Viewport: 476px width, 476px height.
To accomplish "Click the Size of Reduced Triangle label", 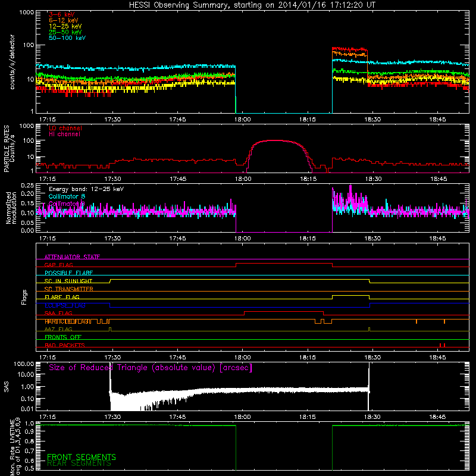I will tap(151, 368).
